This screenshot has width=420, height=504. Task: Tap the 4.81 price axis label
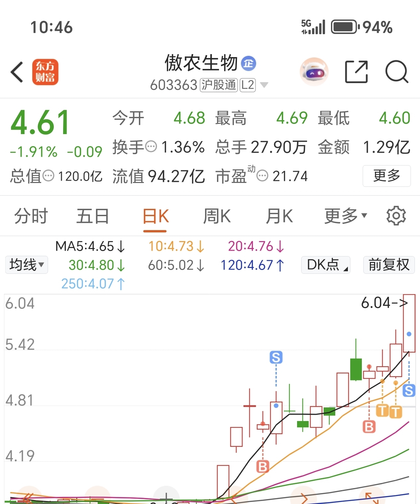[x=19, y=400]
